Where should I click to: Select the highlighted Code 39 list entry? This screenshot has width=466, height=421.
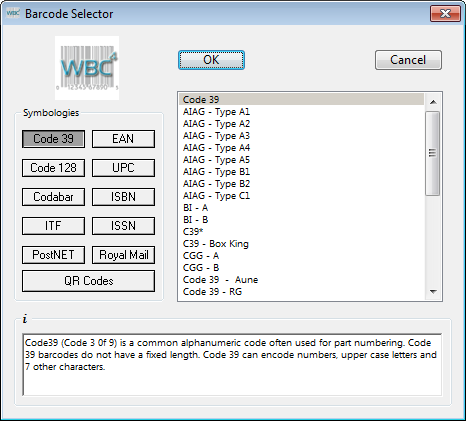point(301,99)
